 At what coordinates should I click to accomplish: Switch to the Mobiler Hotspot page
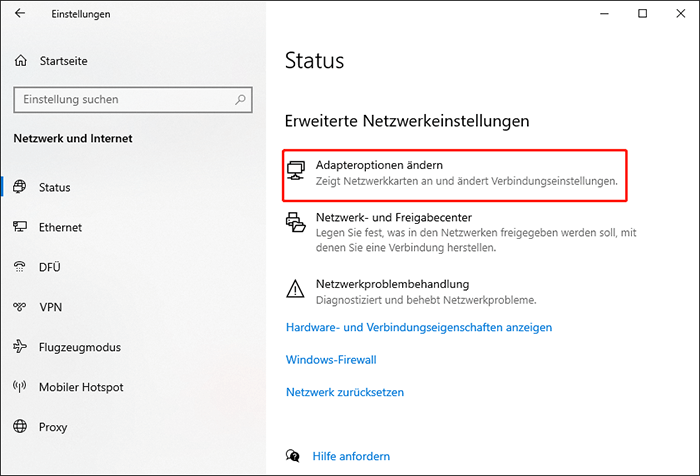click(x=80, y=387)
